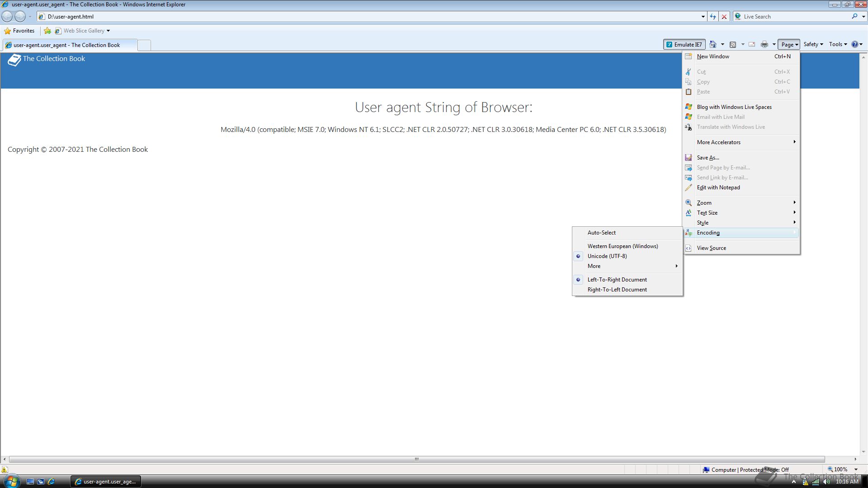Click the status bar warning icon
The width and height of the screenshot is (868, 488).
pos(5,470)
